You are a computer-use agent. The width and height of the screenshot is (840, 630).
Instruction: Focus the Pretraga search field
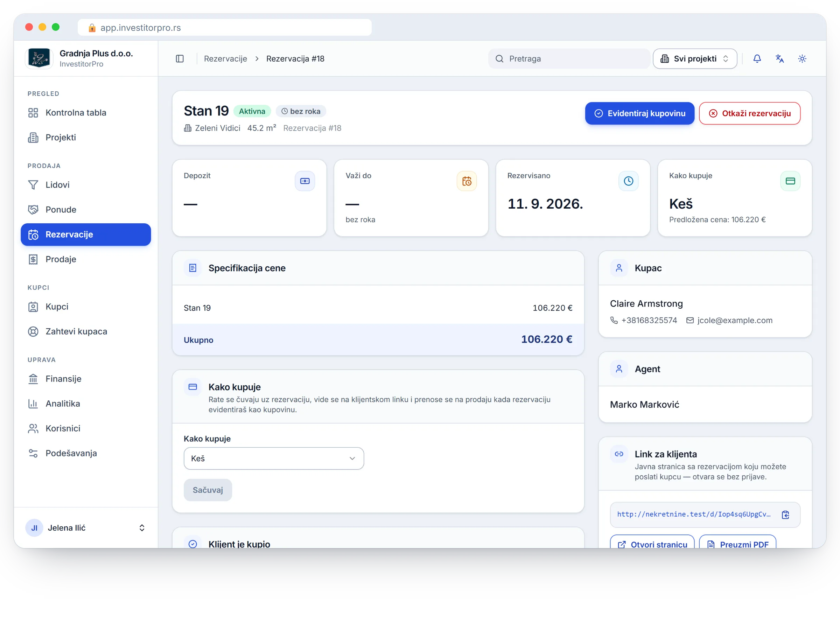[x=569, y=58]
